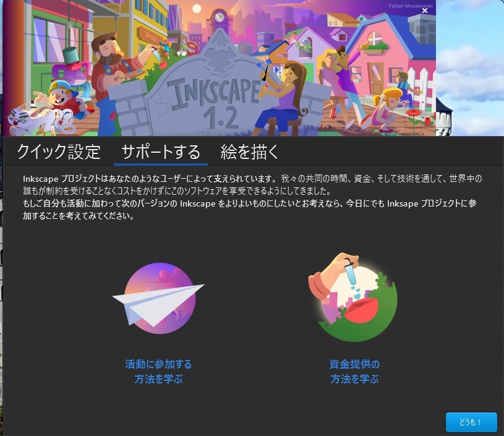Screen dimensions: 504x436
Task: Click the Inkscape 1.2 banner artwork
Action: tap(219, 68)
